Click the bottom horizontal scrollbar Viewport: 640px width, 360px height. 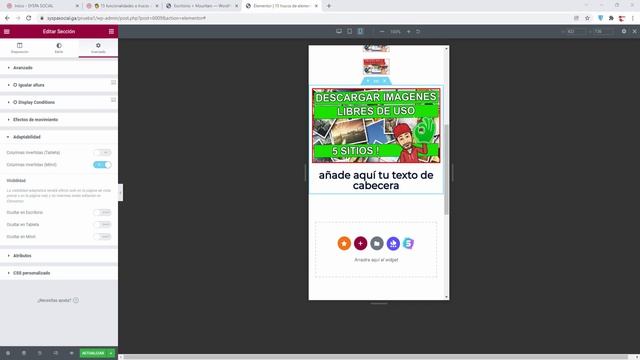tap(376, 357)
